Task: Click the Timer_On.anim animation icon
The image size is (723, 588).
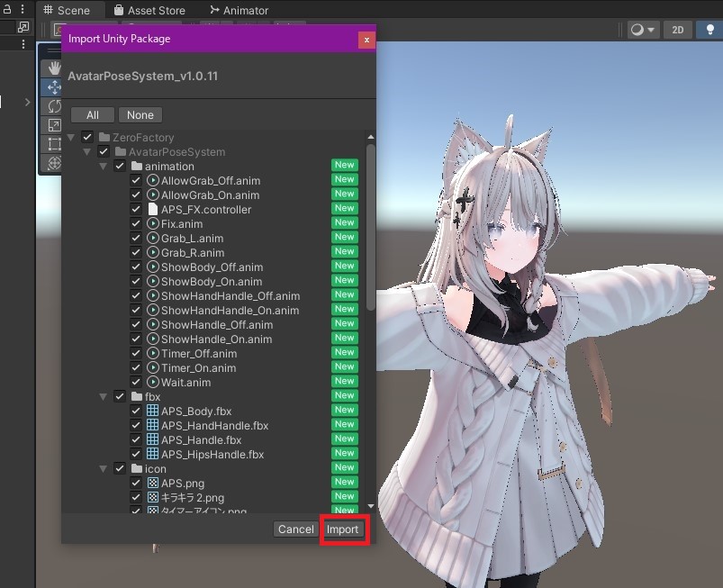Action: (153, 367)
